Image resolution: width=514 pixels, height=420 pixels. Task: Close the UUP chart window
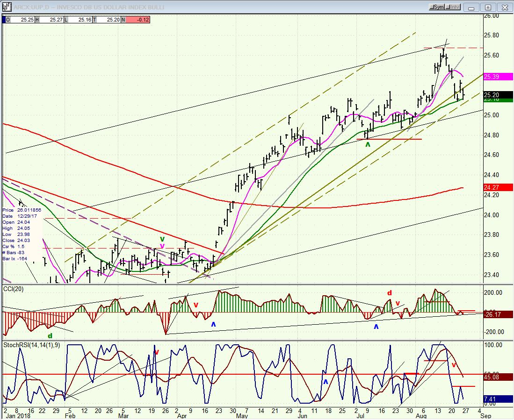pyautogui.click(x=505, y=7)
